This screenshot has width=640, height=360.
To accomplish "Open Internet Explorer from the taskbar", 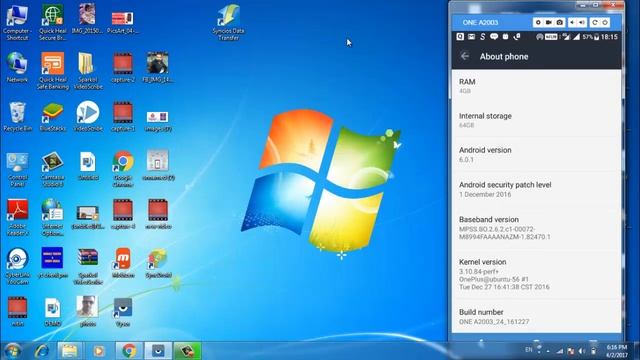I will [x=42, y=351].
